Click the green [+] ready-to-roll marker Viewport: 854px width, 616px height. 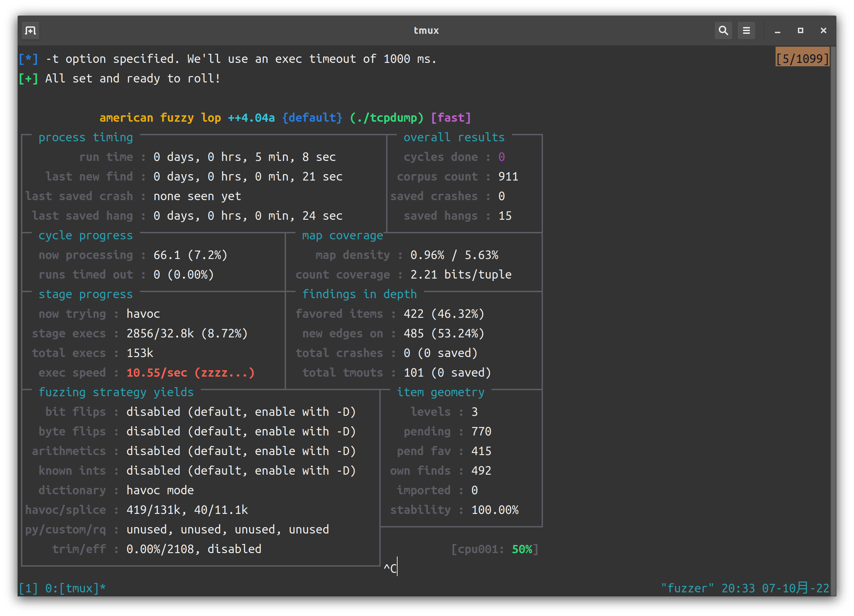coord(28,78)
